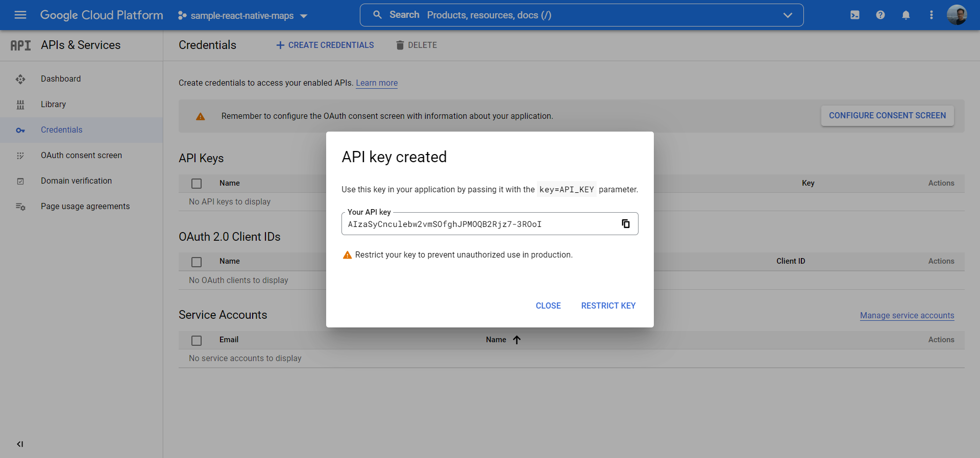The height and width of the screenshot is (458, 980).
Task: Open the sample-react-native-maps project dropdown
Action: (243, 15)
